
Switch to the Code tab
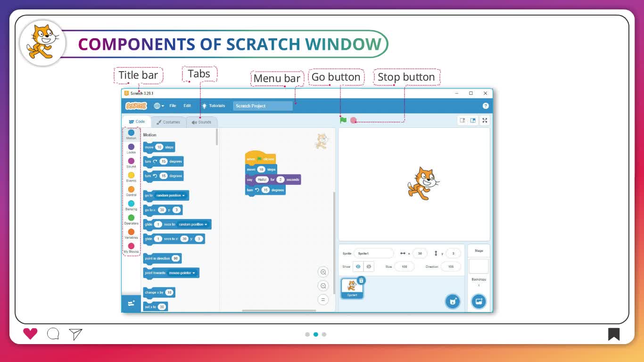(x=137, y=122)
